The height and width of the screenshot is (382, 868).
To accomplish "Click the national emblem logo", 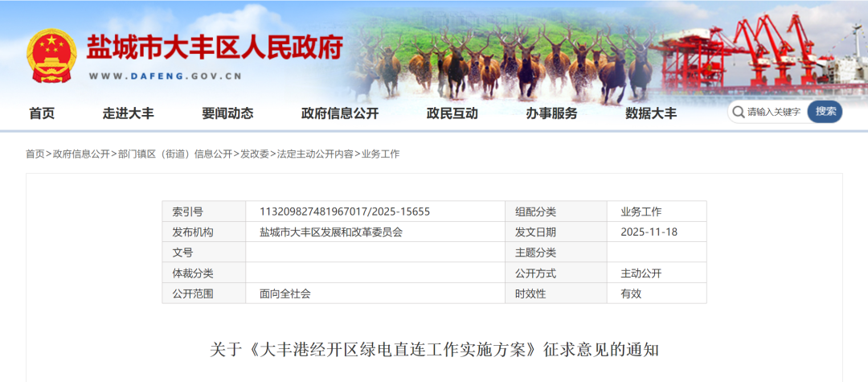I will pos(51,55).
